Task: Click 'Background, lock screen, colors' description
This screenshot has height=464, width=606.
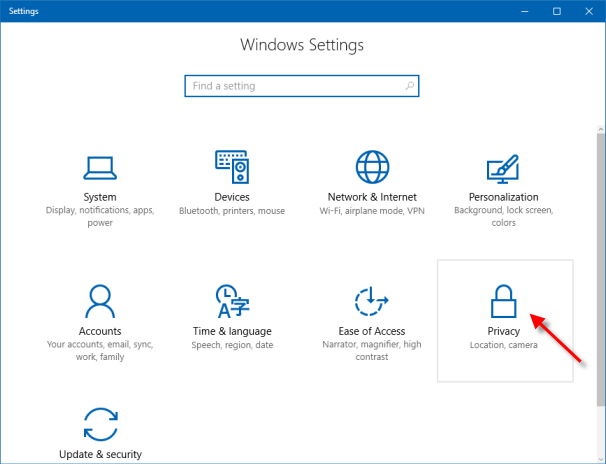Action: [x=504, y=216]
